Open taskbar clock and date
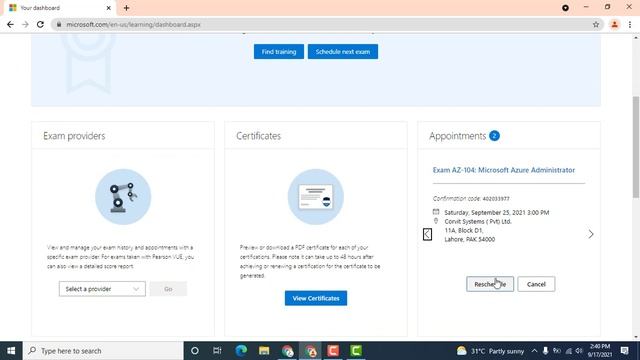640x360 pixels. point(600,351)
